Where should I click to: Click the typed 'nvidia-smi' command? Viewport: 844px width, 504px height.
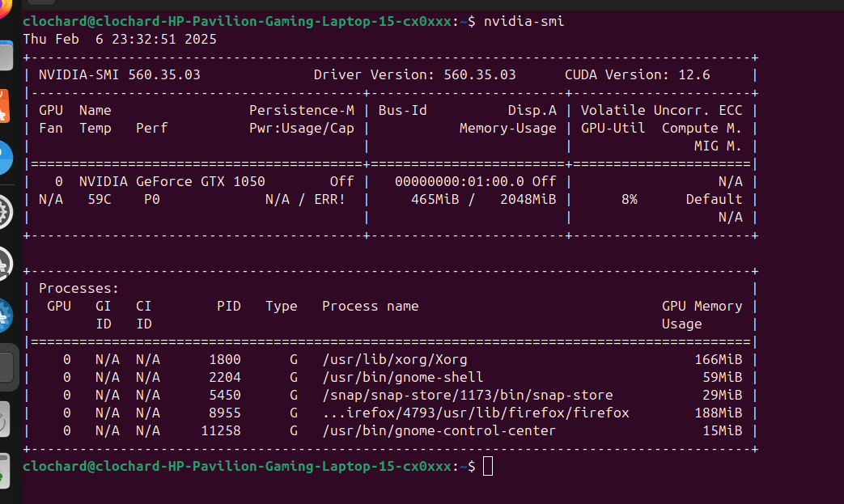click(x=524, y=22)
